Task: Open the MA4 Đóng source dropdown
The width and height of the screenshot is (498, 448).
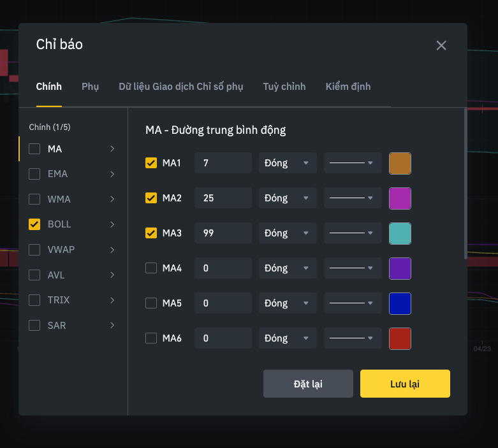Action: 288,268
